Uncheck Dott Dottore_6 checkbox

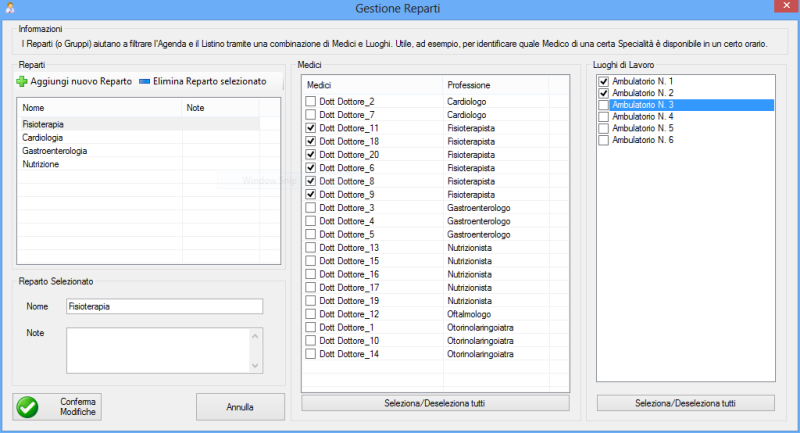coord(311,168)
